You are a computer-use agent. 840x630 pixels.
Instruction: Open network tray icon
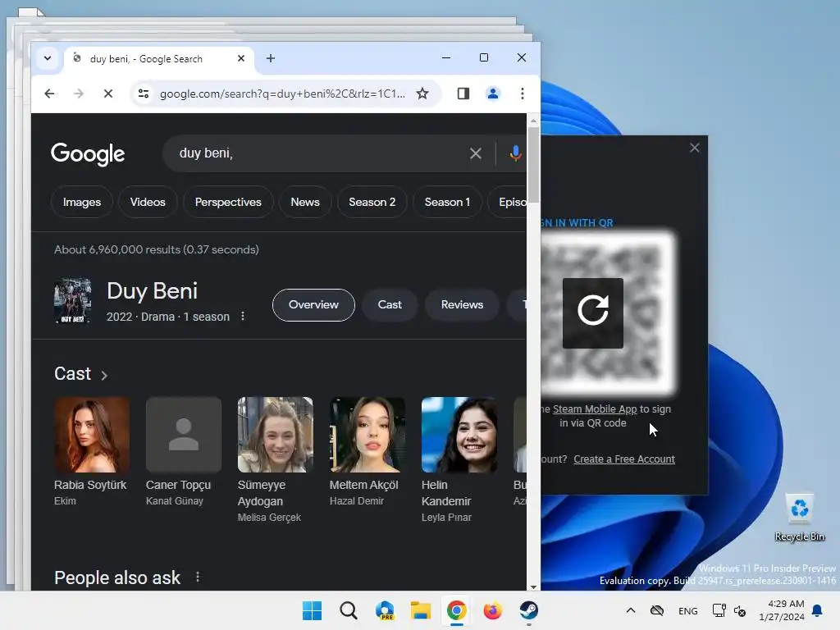719,610
